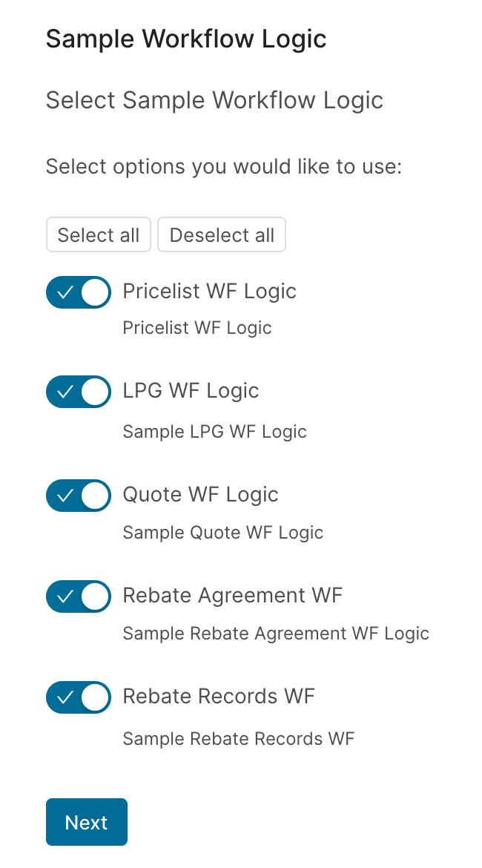Toggle off Rebate Agreement WF

pyautogui.click(x=79, y=596)
